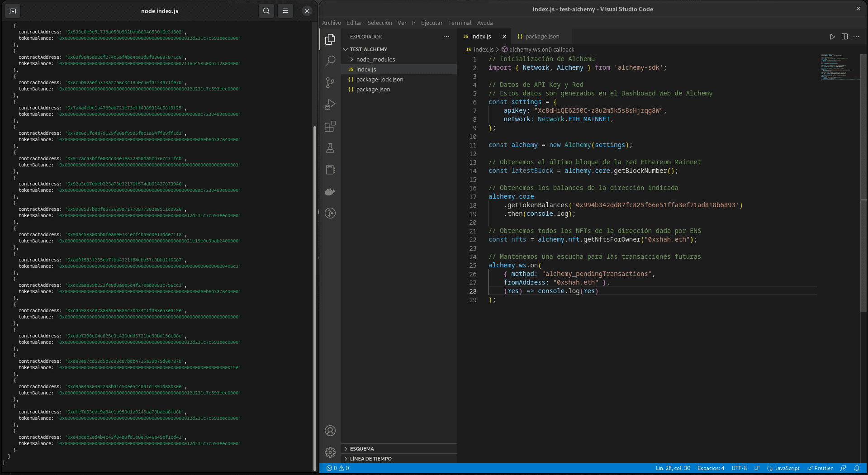Open the Archivo menu
This screenshot has height=475, width=868.
332,23
